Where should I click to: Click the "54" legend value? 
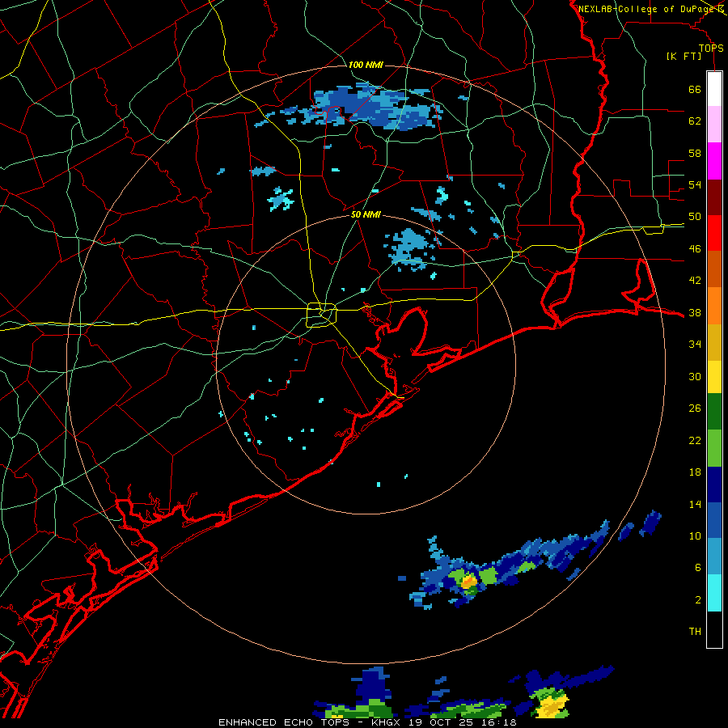click(695, 184)
